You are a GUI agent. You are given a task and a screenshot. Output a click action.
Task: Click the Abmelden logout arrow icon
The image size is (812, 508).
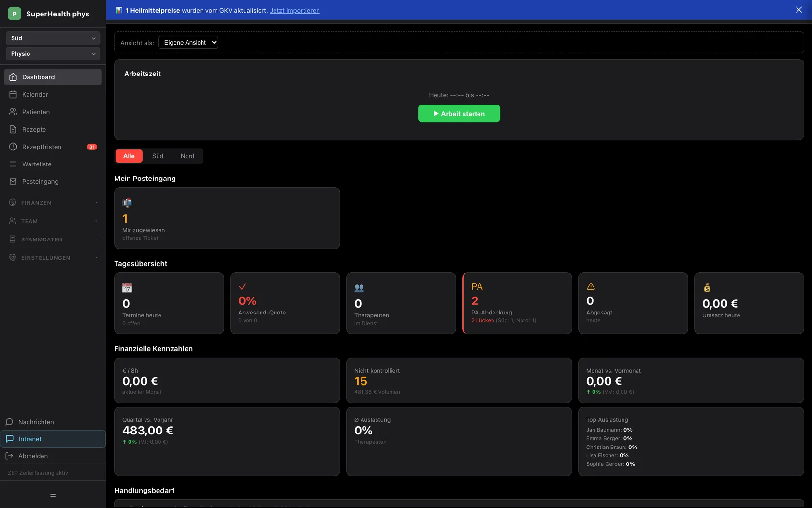9,456
